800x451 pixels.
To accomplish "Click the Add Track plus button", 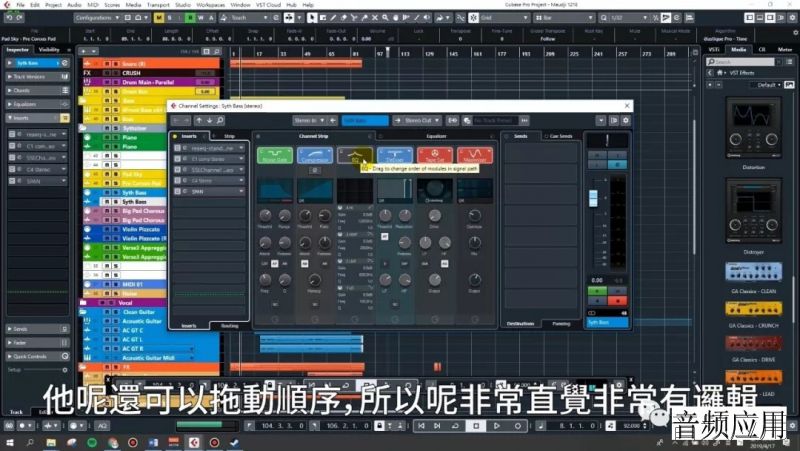I will pos(83,52).
